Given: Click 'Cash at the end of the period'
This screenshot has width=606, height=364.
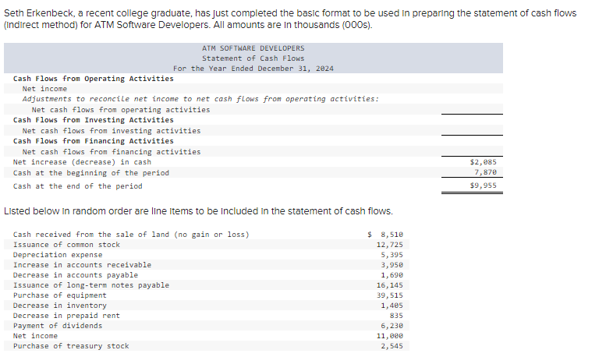Looking at the screenshot, I should coord(77,186).
